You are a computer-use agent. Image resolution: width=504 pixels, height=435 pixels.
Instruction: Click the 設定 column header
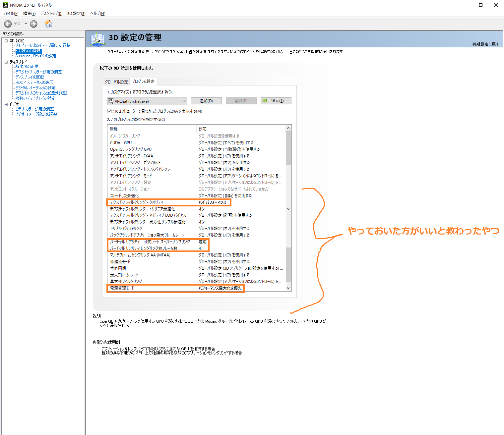click(241, 129)
